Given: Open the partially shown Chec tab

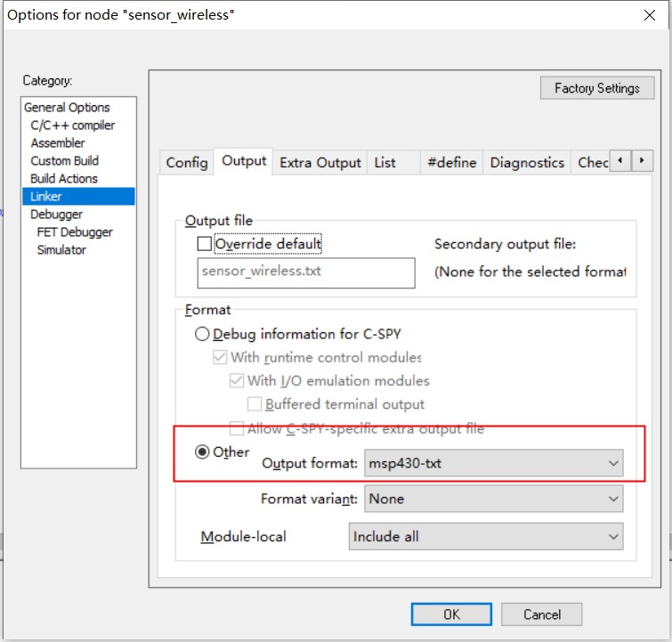Looking at the screenshot, I should [x=592, y=163].
